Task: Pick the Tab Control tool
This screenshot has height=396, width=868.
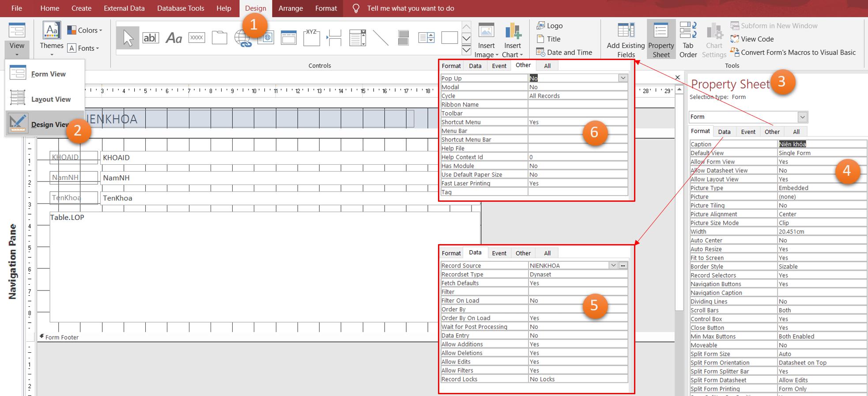Action: pos(219,38)
